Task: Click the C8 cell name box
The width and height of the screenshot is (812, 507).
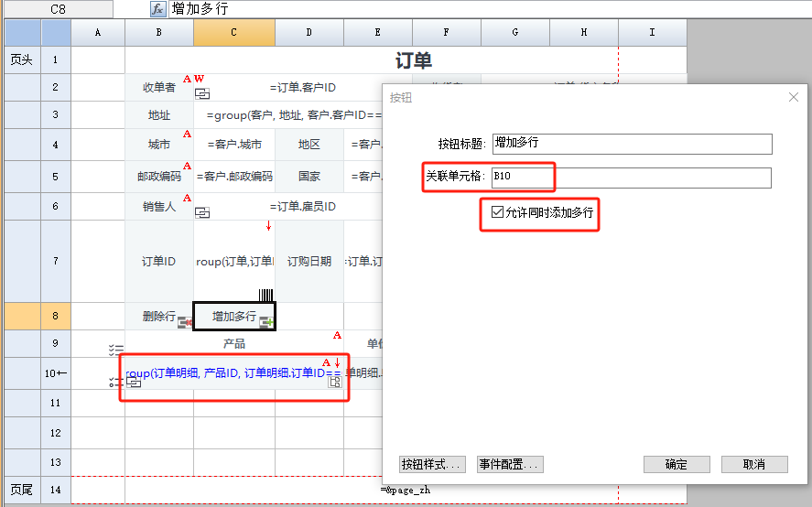Action: point(58,9)
